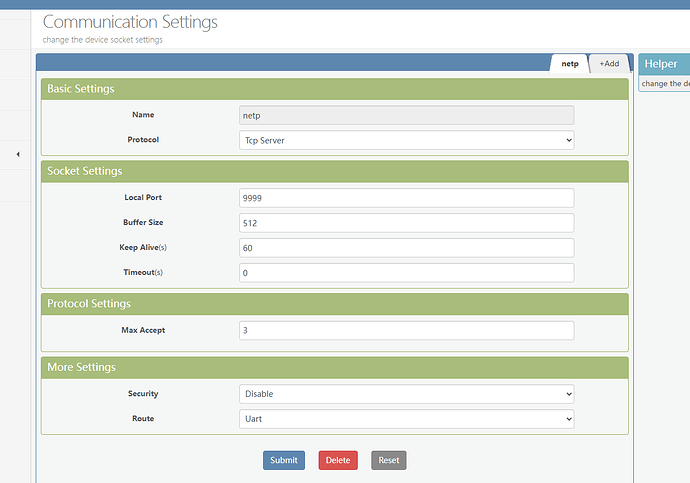The height and width of the screenshot is (483, 690).
Task: Click the Timeout input box
Action: tap(406, 272)
